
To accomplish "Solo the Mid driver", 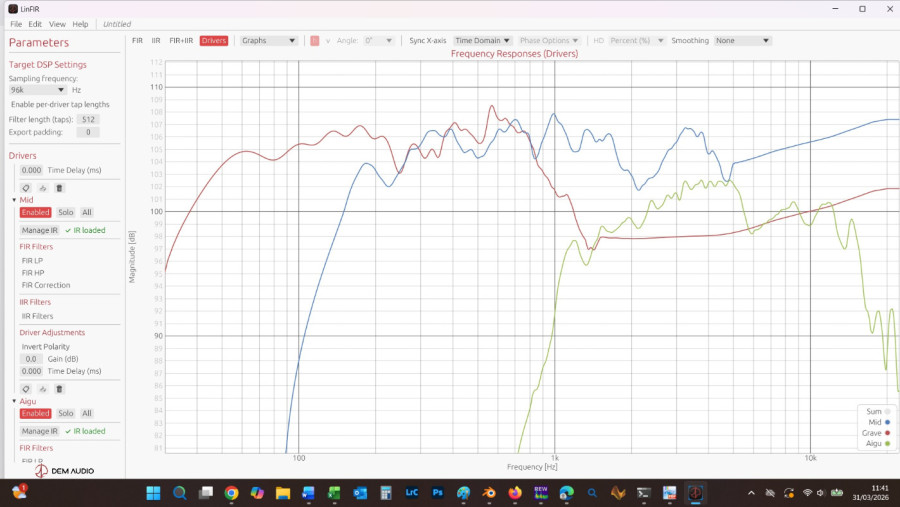I will [65, 213].
